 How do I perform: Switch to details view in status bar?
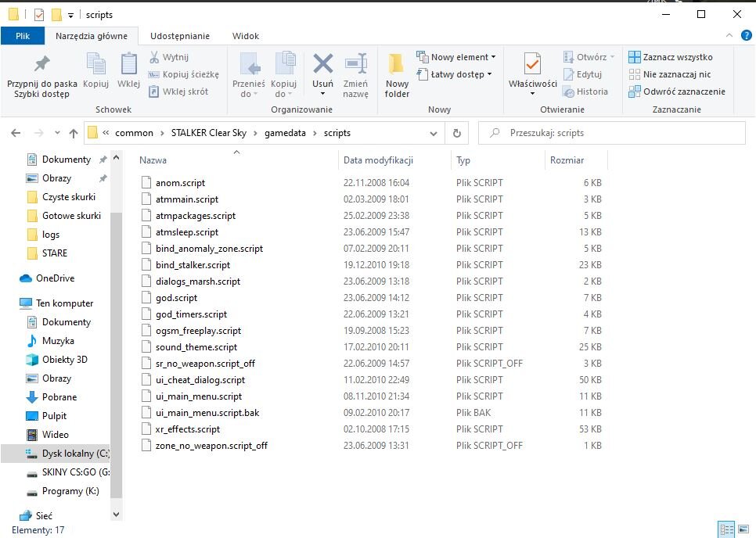click(725, 529)
